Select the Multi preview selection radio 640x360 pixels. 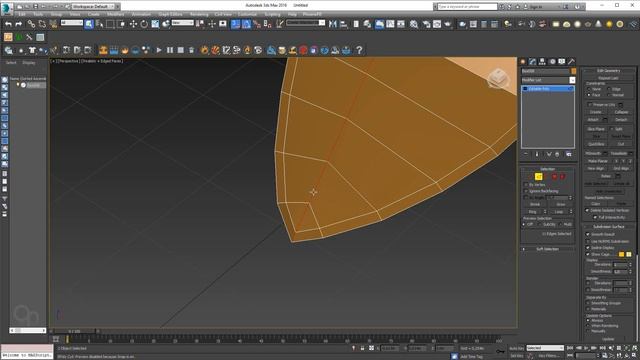coord(560,224)
